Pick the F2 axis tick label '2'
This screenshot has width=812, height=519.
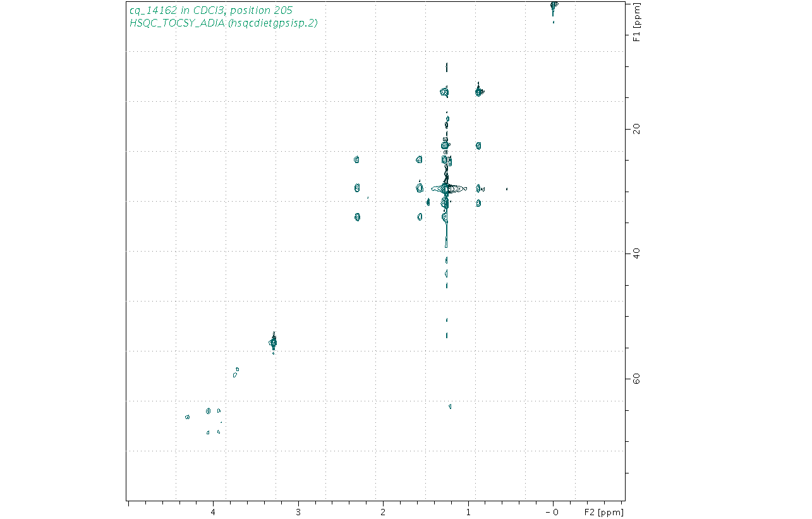coord(384,511)
